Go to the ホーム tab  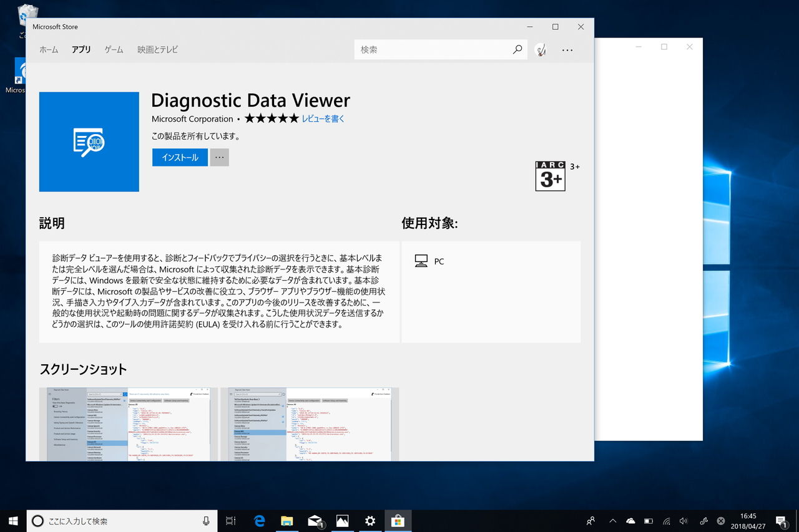tap(49, 50)
